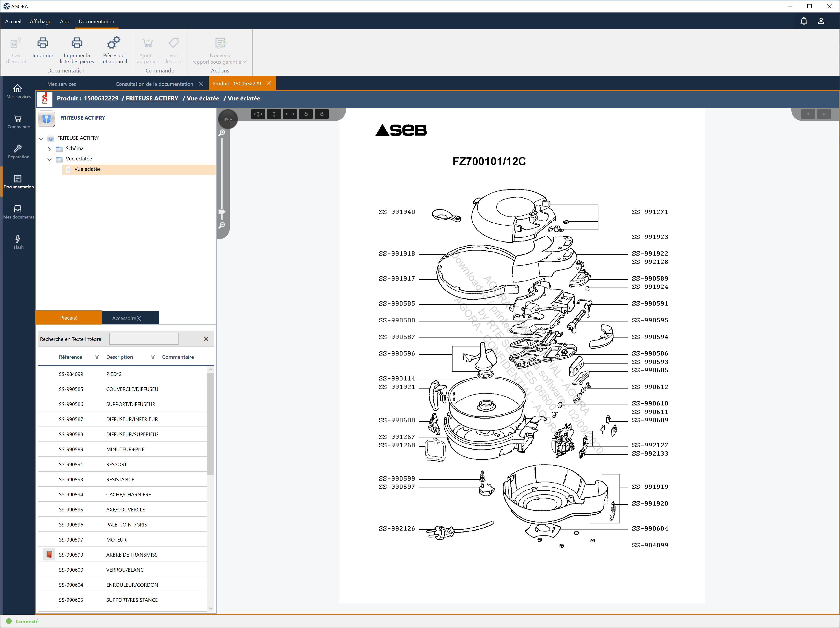
Task: Fit the diagram to page width
Action: click(x=290, y=114)
